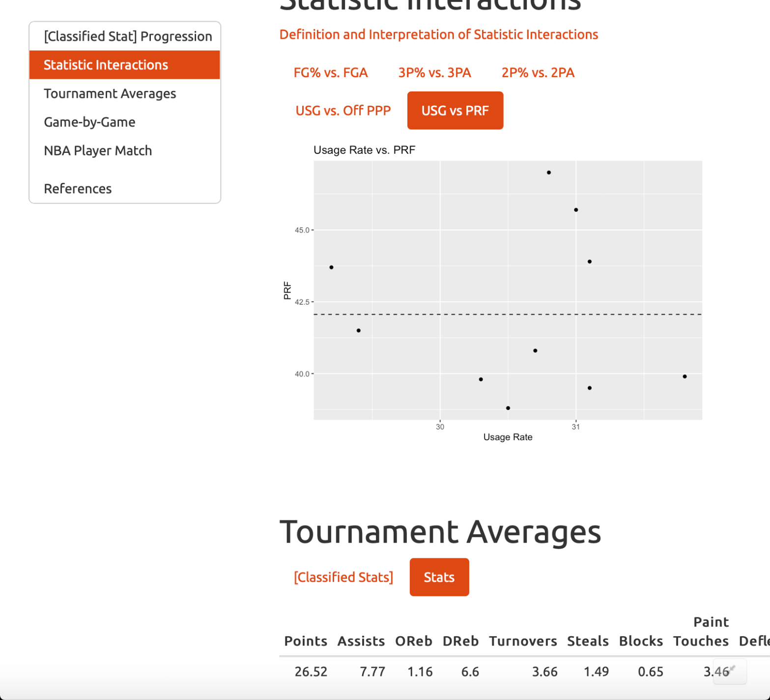
Task: Go to Tournament Averages sidebar entry
Action: click(110, 93)
